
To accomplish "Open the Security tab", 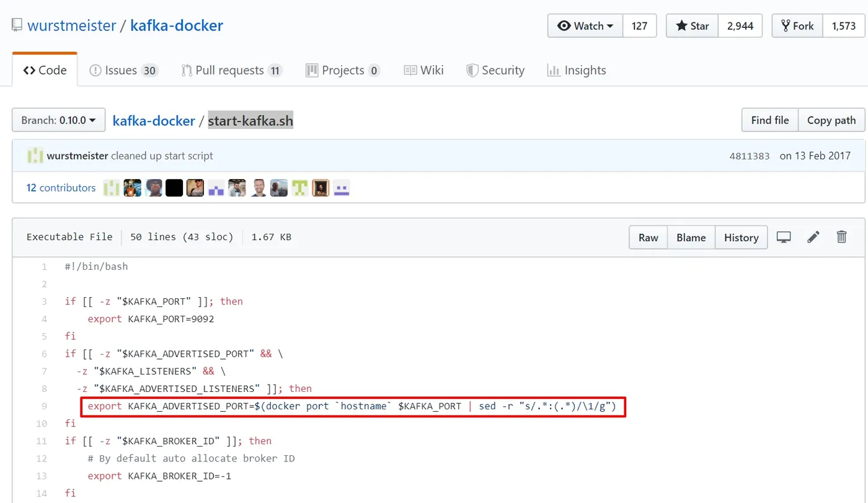I will (x=495, y=70).
